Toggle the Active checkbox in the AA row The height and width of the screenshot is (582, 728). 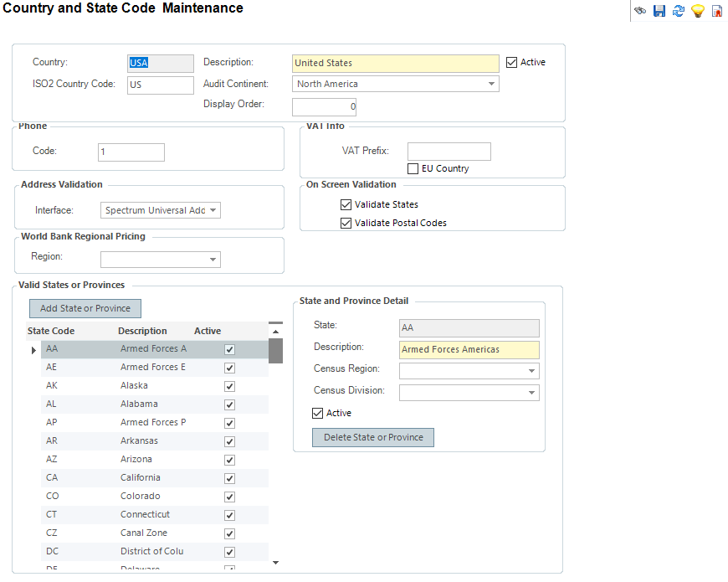tap(229, 350)
